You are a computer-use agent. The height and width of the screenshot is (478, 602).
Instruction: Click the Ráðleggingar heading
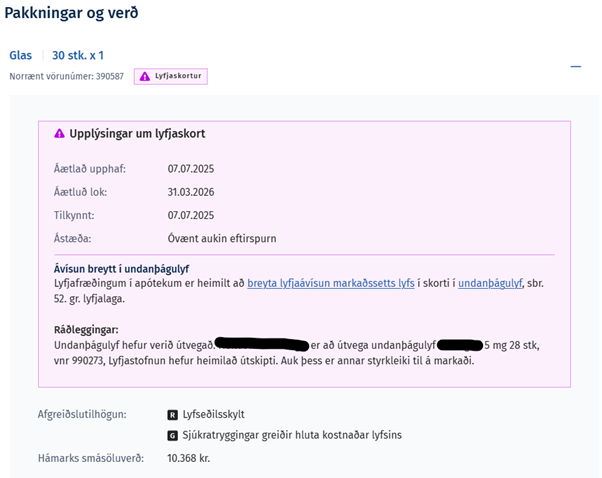coord(85,329)
